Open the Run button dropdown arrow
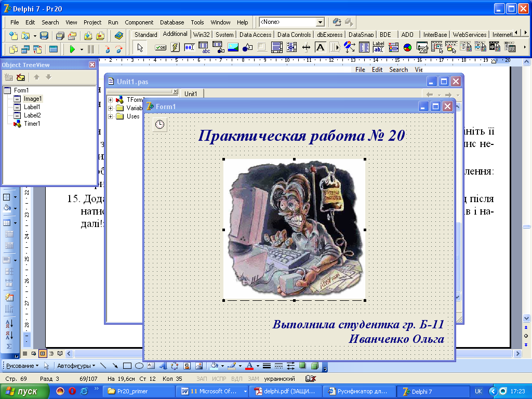532x399 pixels. (x=82, y=49)
